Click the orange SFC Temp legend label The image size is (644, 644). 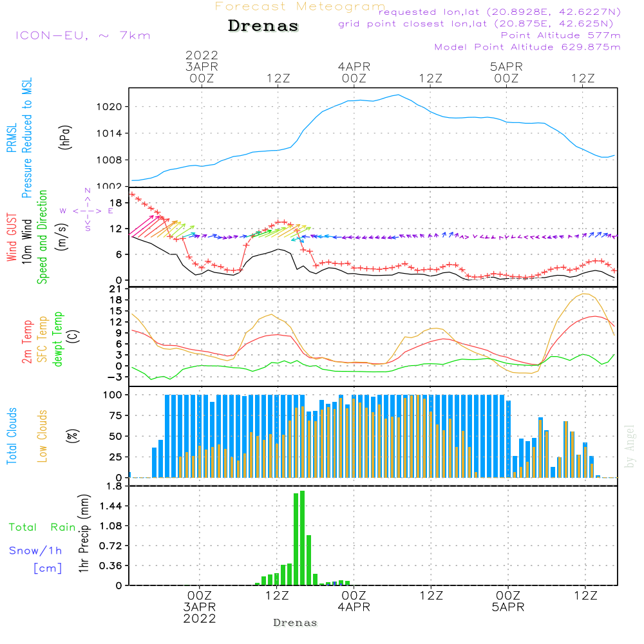pyautogui.click(x=43, y=339)
